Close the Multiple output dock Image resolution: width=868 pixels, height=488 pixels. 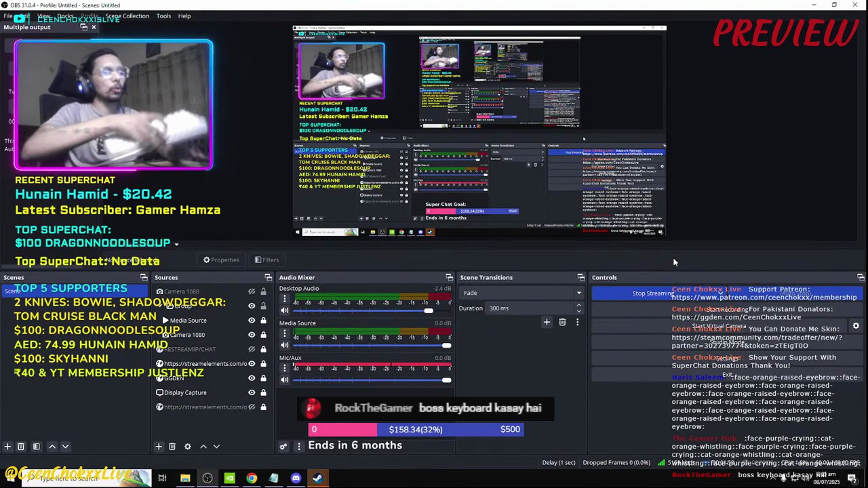[94, 27]
